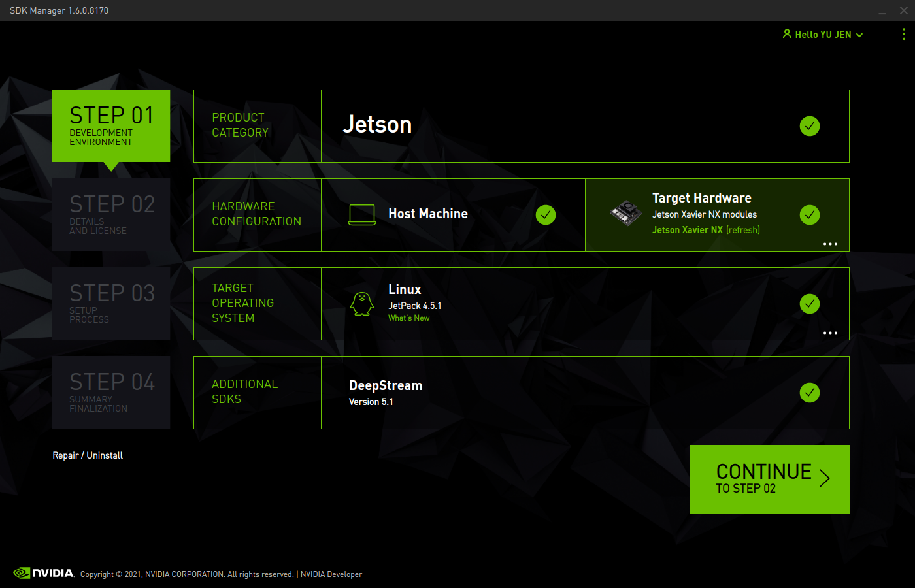Select the Step 03 Setup Process tab
Image resolution: width=915 pixels, height=588 pixels.
tap(111, 304)
